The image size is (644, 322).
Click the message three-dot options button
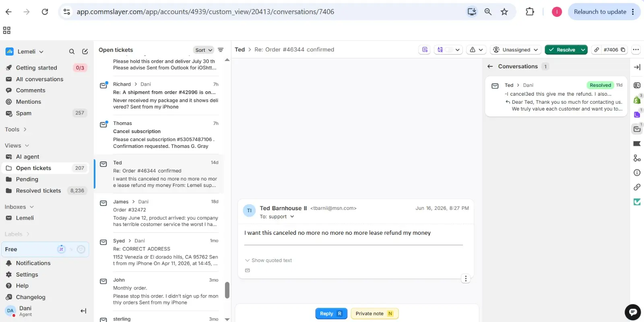click(x=466, y=279)
